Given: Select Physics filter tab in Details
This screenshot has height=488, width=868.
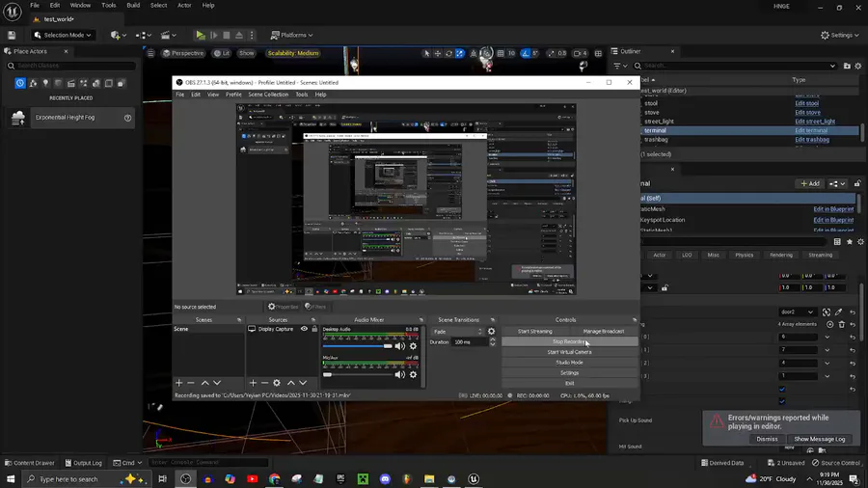Looking at the screenshot, I should 744,255.
